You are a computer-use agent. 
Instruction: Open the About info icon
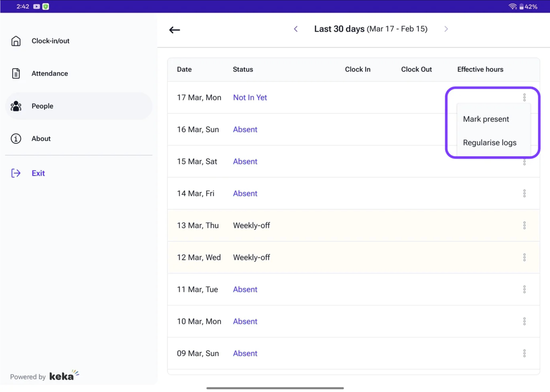(x=16, y=139)
